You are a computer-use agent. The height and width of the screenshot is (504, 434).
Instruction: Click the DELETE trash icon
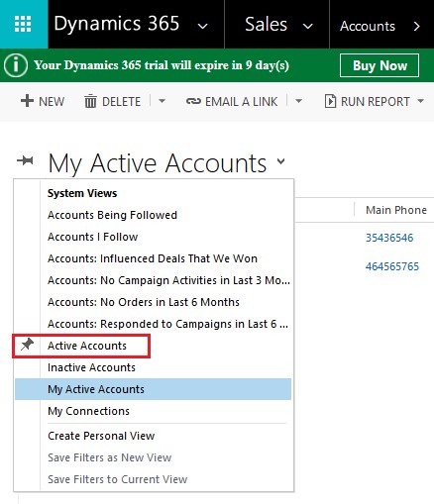pos(90,101)
